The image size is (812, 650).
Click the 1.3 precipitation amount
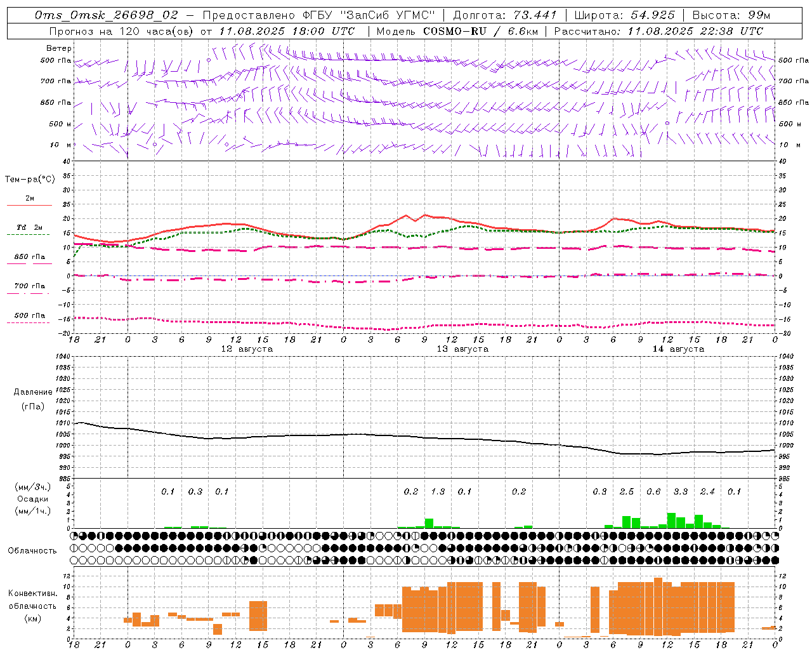click(438, 492)
